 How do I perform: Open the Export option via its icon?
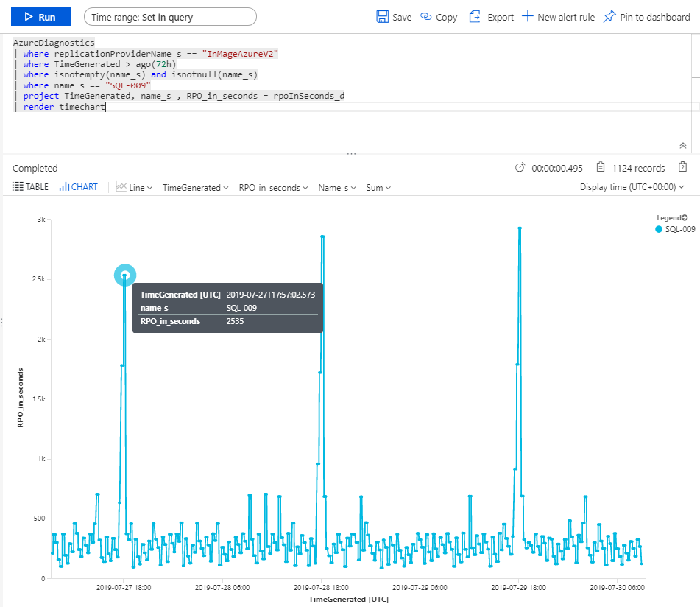tap(474, 16)
